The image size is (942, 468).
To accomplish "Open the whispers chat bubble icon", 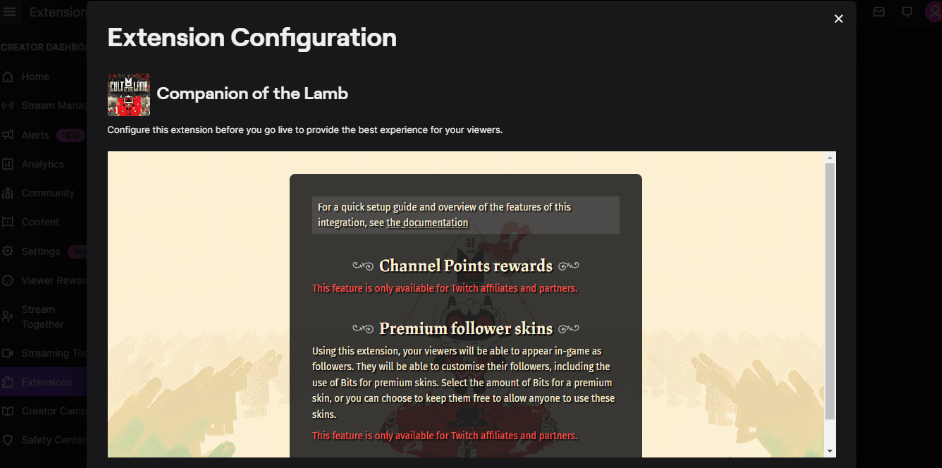I will (907, 12).
